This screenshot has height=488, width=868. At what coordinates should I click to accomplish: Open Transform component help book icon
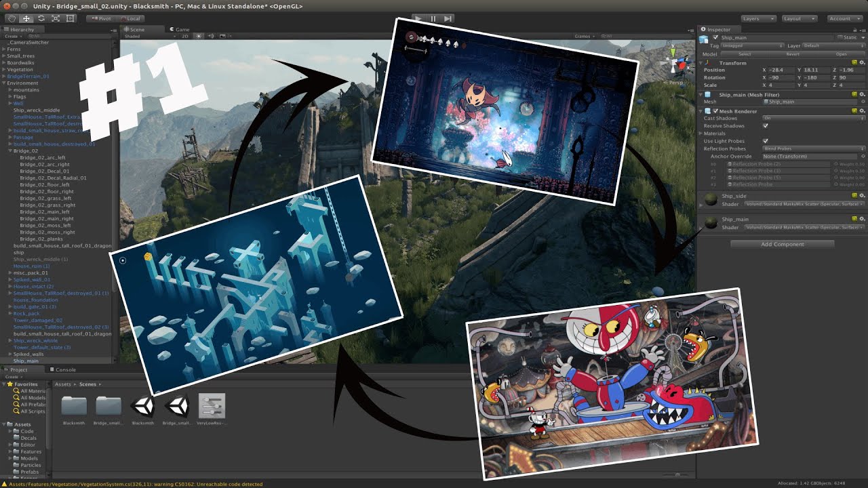pyautogui.click(x=854, y=62)
